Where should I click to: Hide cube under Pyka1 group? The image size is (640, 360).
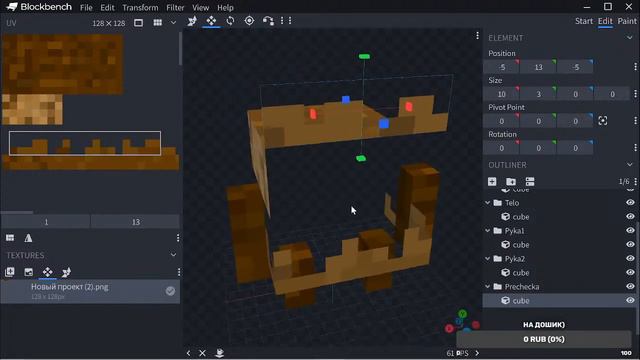pos(630,244)
